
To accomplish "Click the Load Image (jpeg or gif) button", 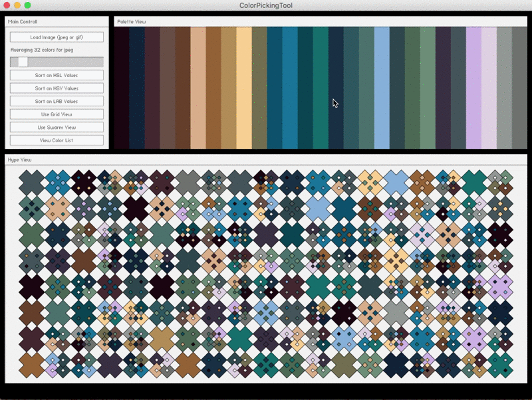I will (57, 37).
